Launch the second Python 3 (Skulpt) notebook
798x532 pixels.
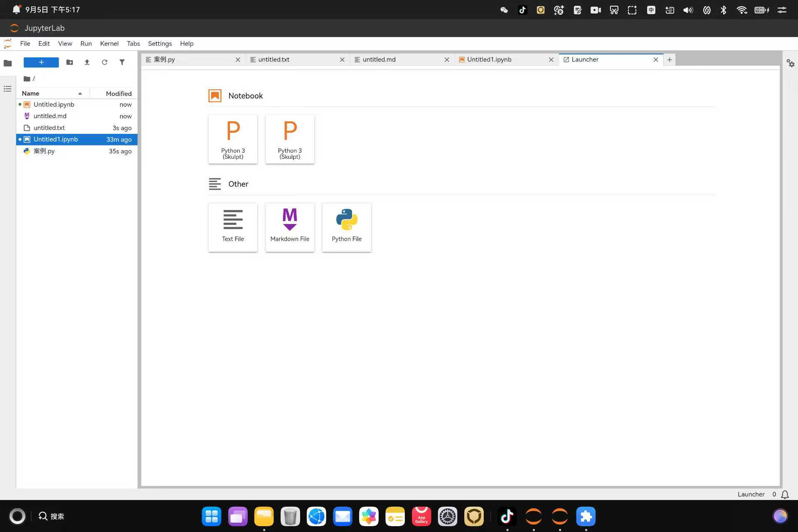[290, 139]
